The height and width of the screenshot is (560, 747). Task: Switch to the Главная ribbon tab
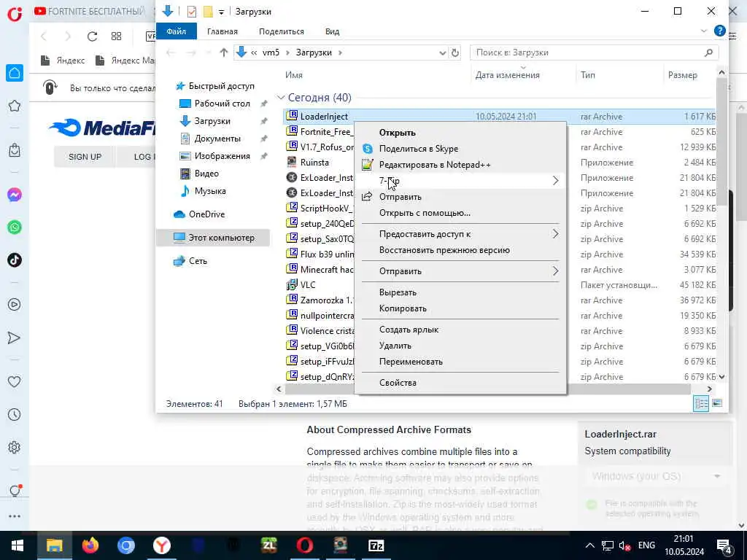222,31
